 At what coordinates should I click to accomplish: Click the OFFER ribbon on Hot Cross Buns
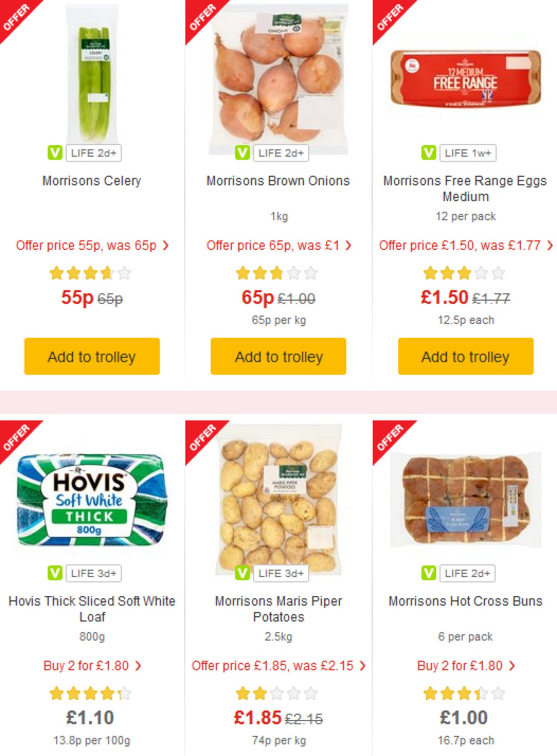click(x=387, y=437)
